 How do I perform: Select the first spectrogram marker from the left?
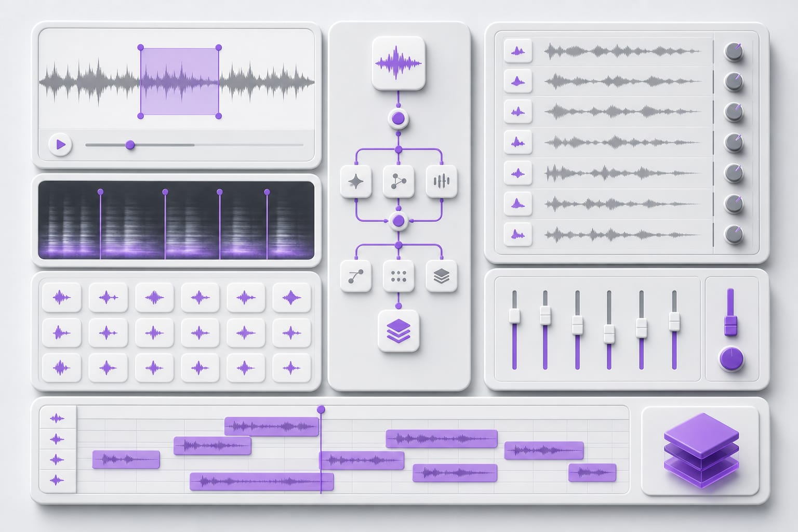coord(100,192)
